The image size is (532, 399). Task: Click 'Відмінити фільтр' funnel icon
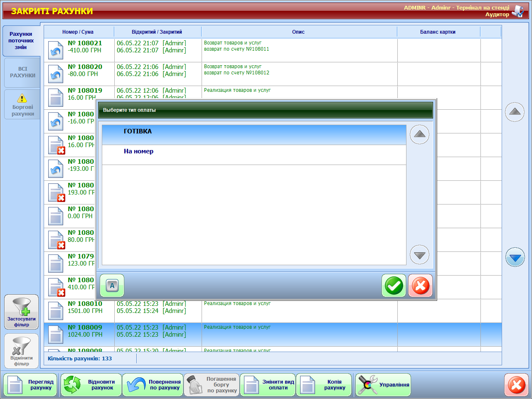coord(22,351)
